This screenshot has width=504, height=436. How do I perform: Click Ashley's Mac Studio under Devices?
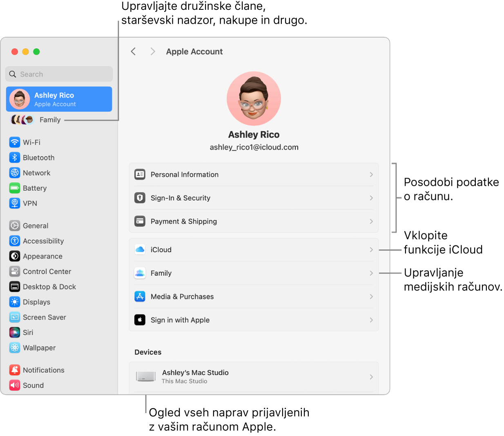click(253, 376)
